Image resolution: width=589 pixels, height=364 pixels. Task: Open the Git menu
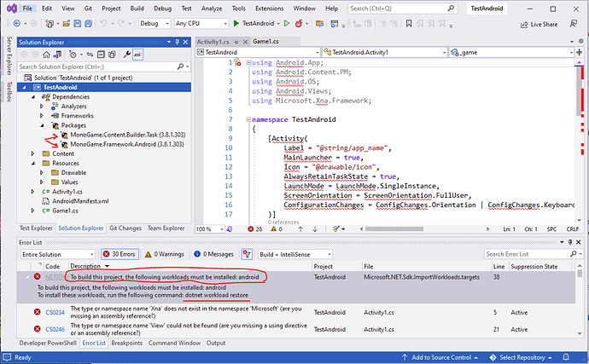(x=88, y=9)
